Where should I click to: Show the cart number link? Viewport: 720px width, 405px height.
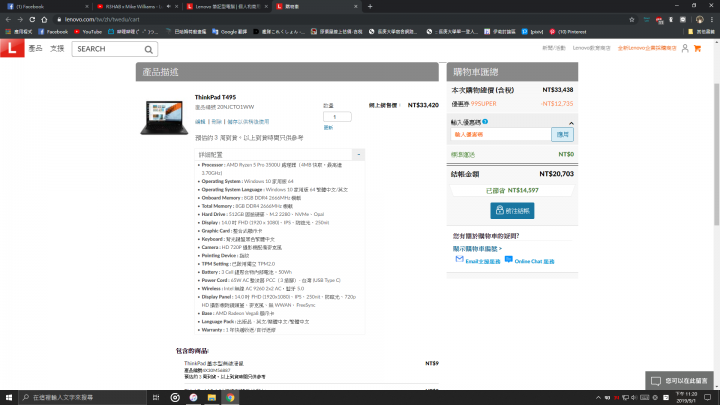(477, 248)
